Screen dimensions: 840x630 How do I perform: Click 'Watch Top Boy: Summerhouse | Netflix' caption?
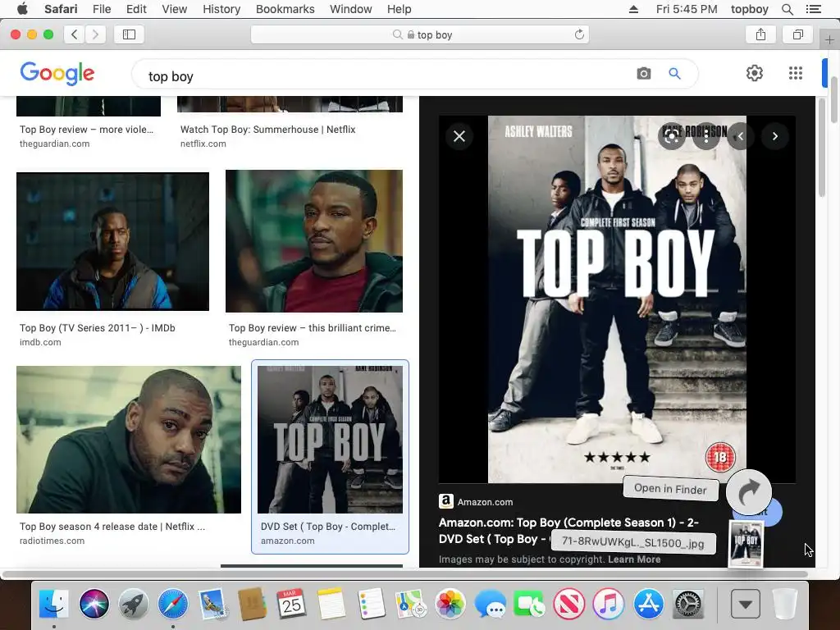coord(268,129)
